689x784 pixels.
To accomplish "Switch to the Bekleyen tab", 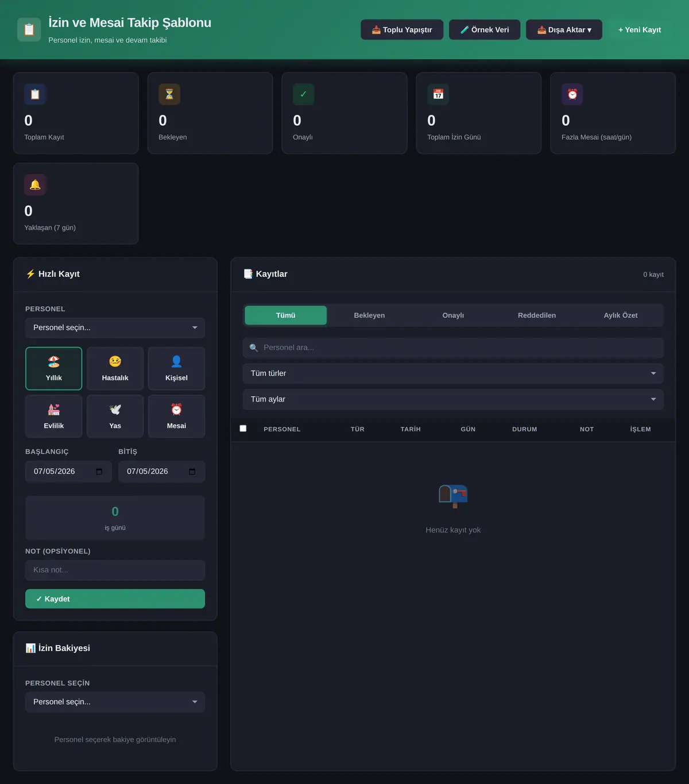I will (x=369, y=315).
